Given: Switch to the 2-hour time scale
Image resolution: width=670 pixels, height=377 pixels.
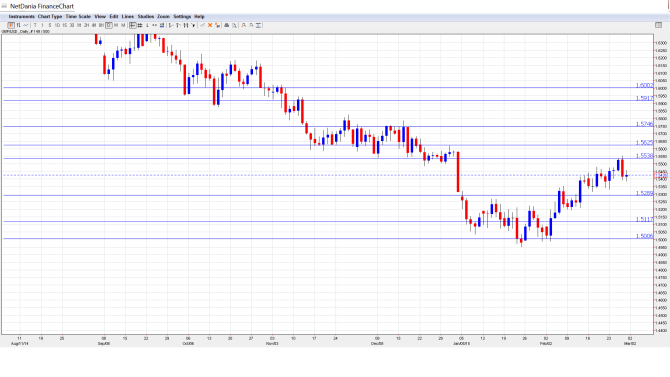Looking at the screenshot, I should 86,25.
